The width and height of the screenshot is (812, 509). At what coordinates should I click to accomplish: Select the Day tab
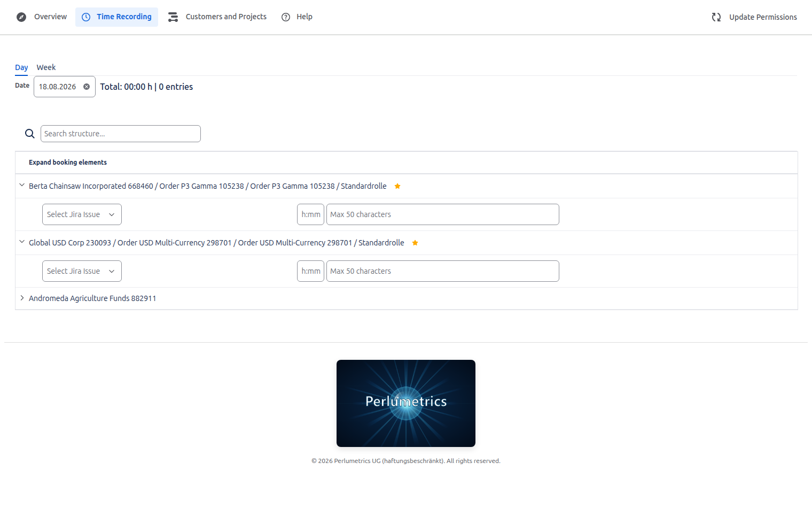point(21,67)
